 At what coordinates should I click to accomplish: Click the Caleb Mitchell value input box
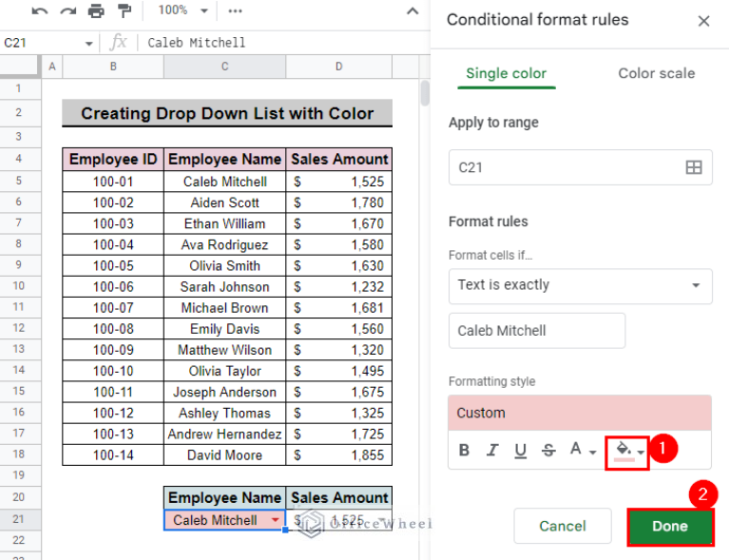536,331
